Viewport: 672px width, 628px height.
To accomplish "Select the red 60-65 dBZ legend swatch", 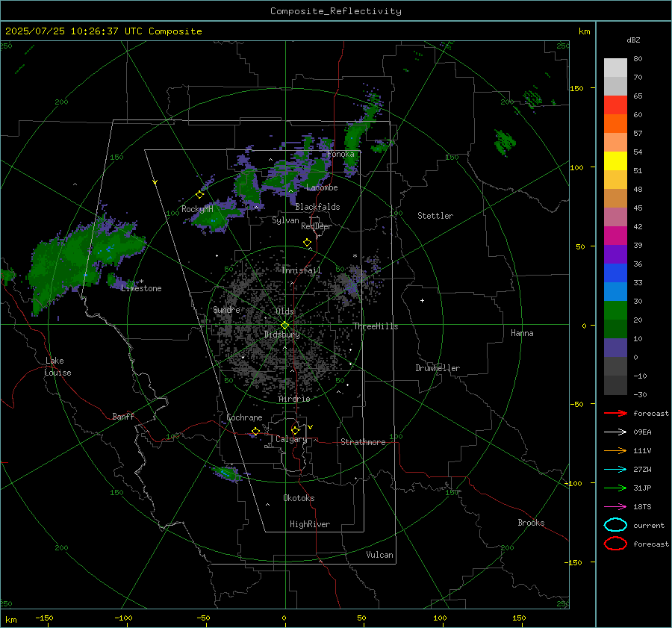I will [615, 105].
